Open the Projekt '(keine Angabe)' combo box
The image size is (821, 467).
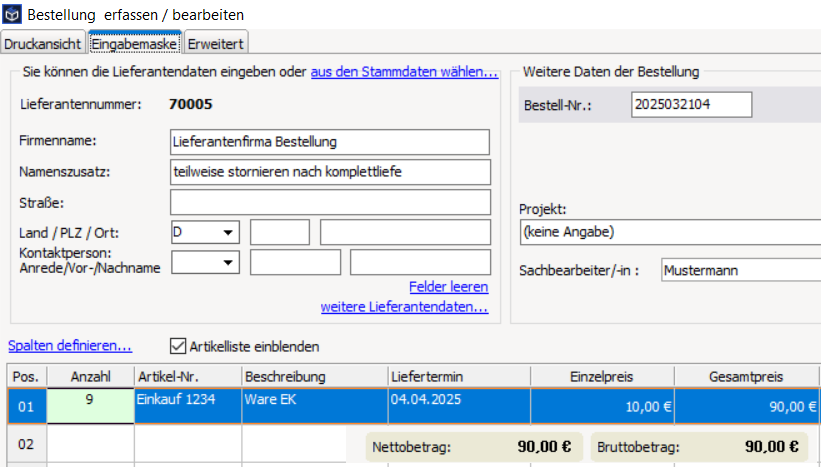(670, 232)
